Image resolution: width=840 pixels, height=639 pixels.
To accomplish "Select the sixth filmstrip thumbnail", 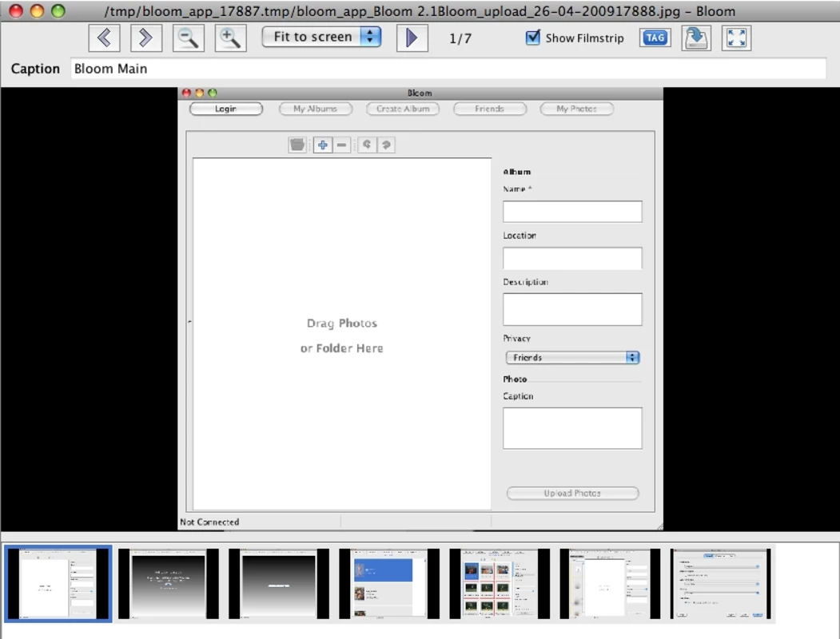I will (x=610, y=583).
